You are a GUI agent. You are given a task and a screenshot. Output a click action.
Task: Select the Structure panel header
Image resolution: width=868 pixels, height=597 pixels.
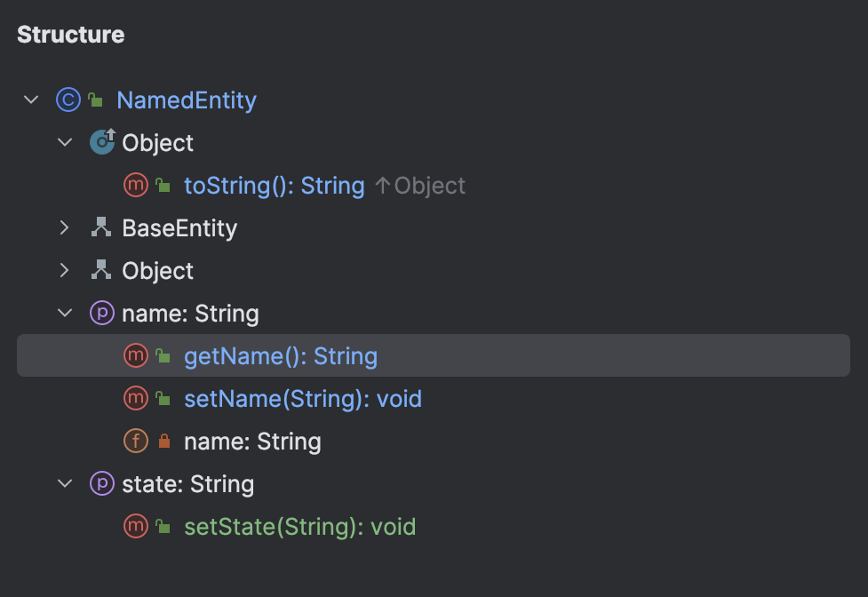coord(71,34)
